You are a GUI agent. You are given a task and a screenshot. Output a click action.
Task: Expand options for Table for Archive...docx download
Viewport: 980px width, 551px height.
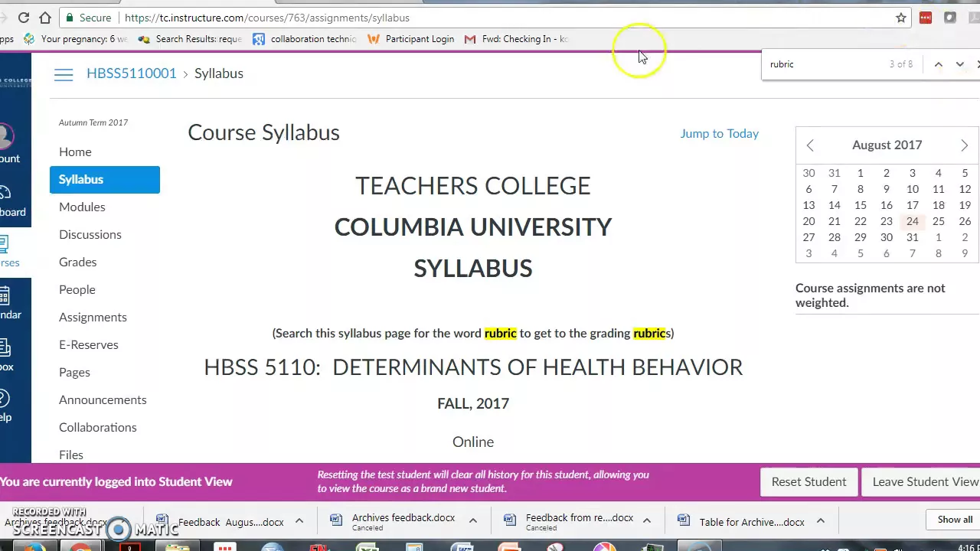(x=820, y=521)
